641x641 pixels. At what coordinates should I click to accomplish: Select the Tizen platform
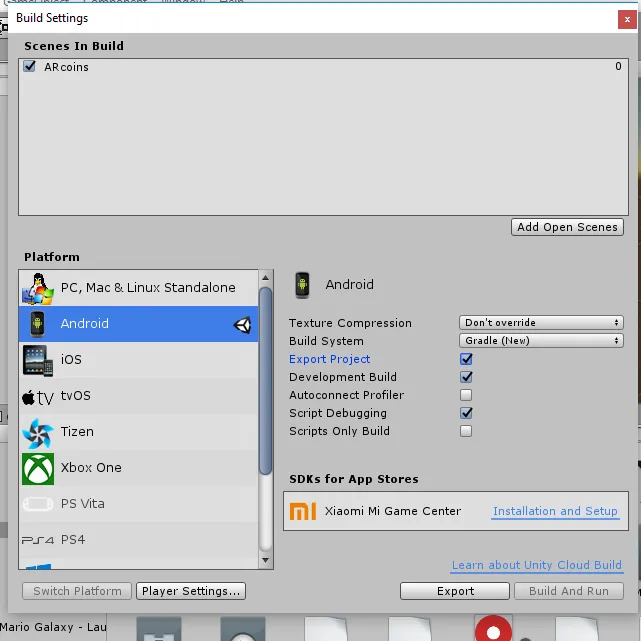[x=139, y=432]
